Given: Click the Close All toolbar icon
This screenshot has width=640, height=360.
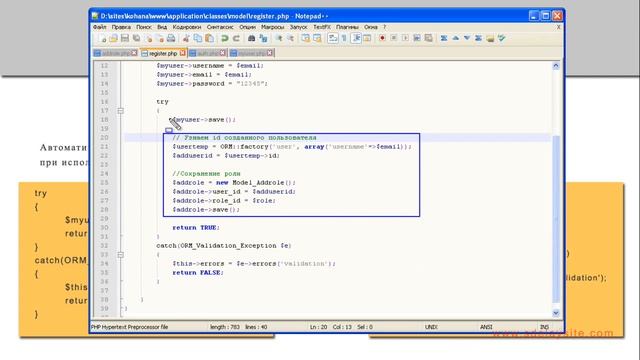Looking at the screenshot, I should pyautogui.click(x=160, y=38).
